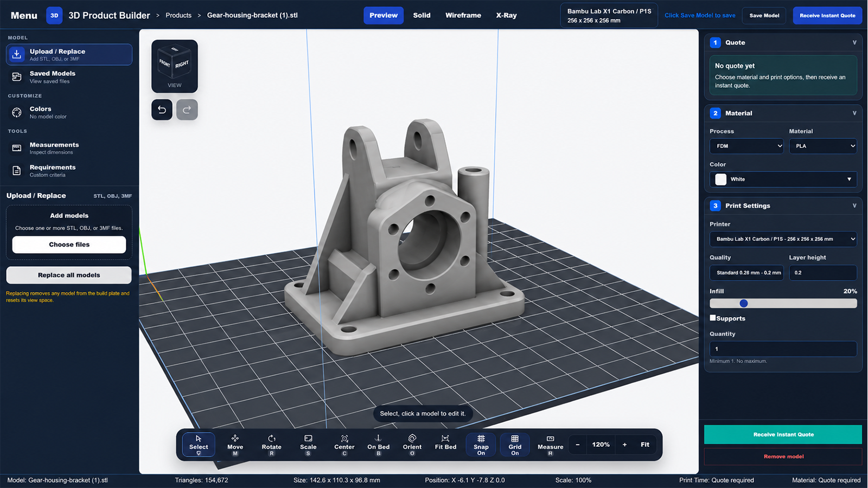Click the 'Scale: 100%' status text
The image size is (868, 488).
tap(573, 480)
